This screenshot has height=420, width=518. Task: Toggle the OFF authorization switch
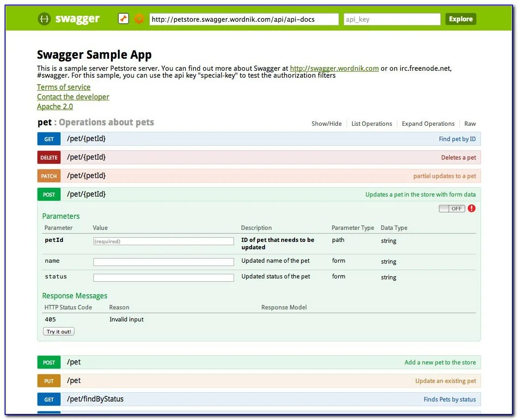click(x=451, y=209)
